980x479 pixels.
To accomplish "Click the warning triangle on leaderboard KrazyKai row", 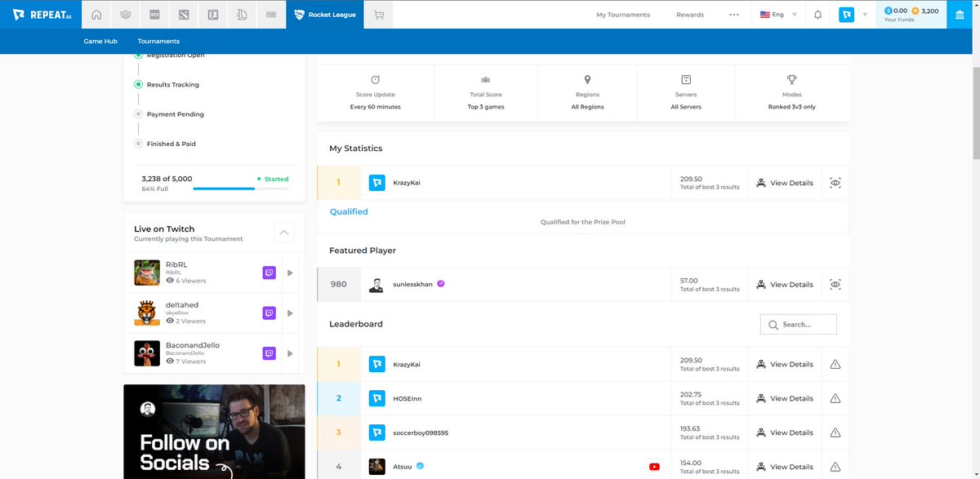I will (835, 364).
